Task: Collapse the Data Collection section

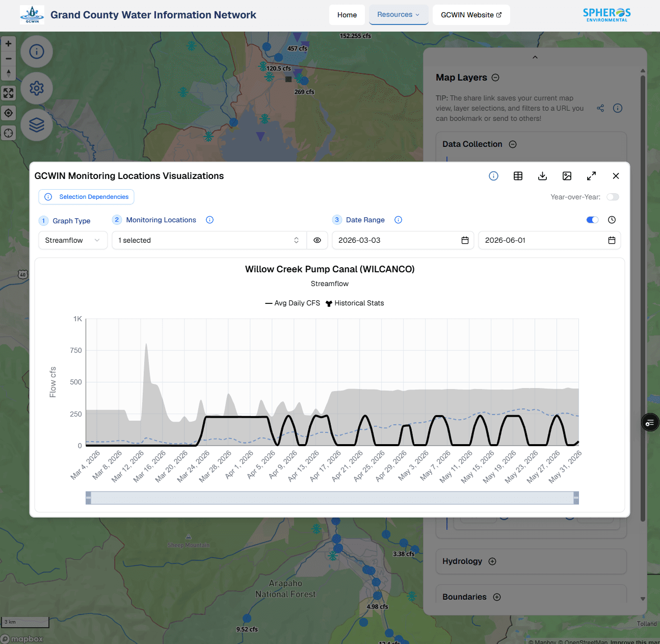Action: tap(513, 144)
